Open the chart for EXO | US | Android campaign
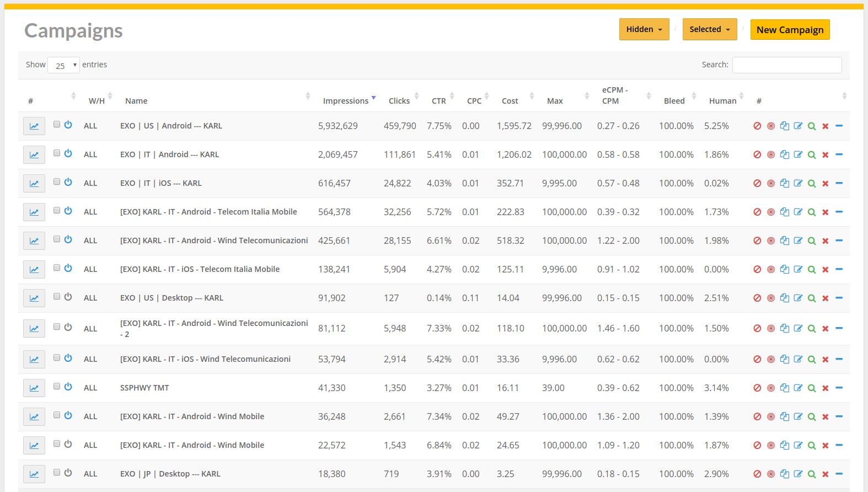This screenshot has width=868, height=492. tap(34, 126)
